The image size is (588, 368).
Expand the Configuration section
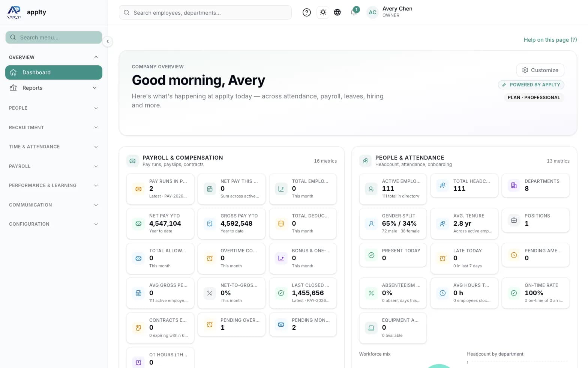click(x=54, y=224)
